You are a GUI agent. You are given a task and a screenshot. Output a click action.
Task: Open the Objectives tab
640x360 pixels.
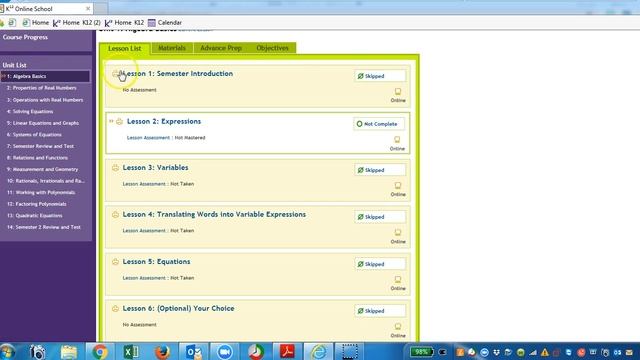coord(272,48)
